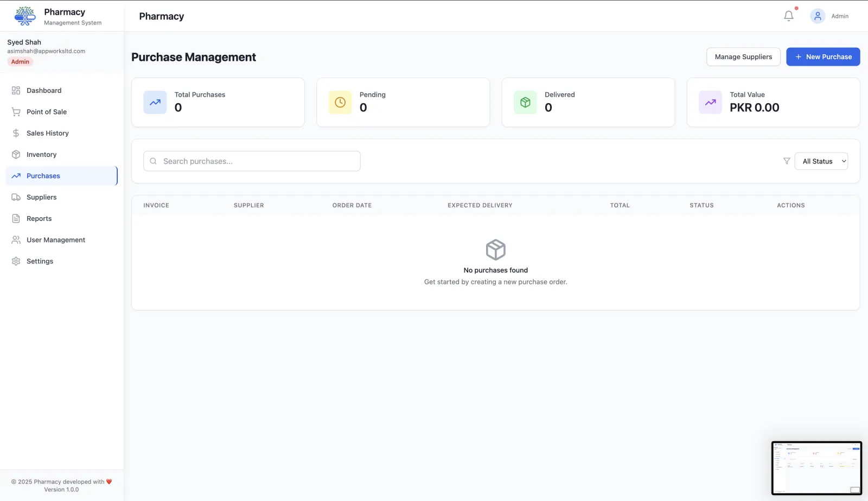Click the Pending clock icon
This screenshot has width=868, height=501.
coord(340,102)
